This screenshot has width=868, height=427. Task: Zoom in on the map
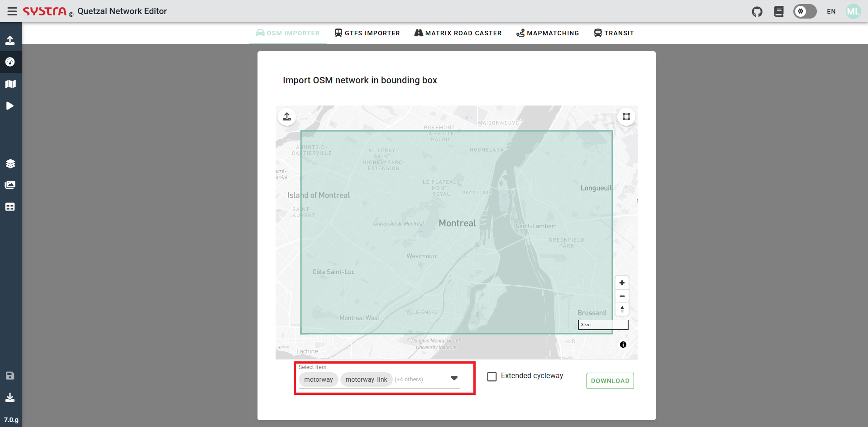[622, 283]
